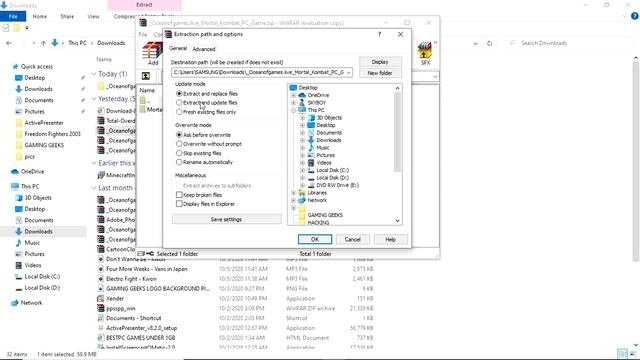Collapse Last month group in Explorer

point(94,188)
